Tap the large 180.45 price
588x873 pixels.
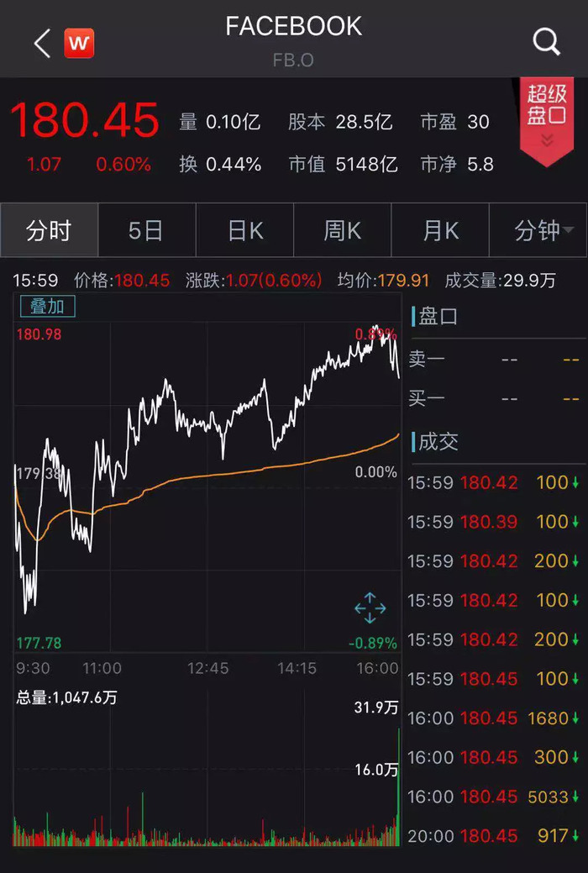tap(85, 120)
